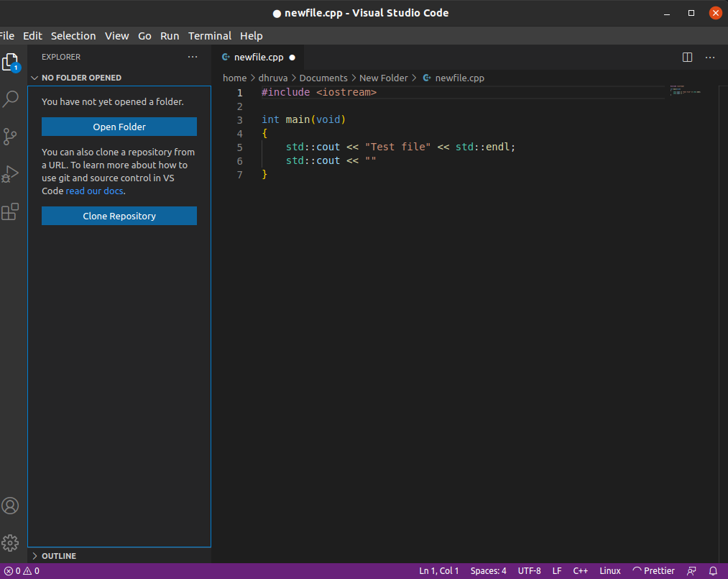Viewport: 728px width, 579px height.
Task: Open the Help menu
Action: coord(252,36)
